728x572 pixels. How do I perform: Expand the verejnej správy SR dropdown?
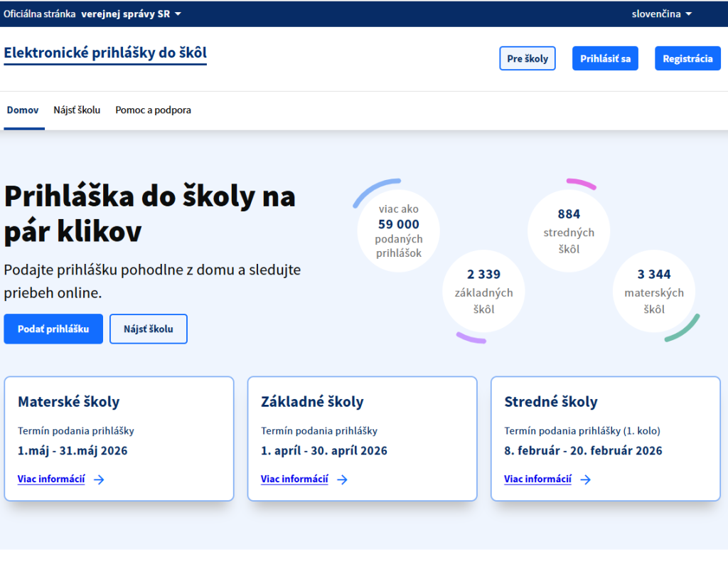(128, 13)
